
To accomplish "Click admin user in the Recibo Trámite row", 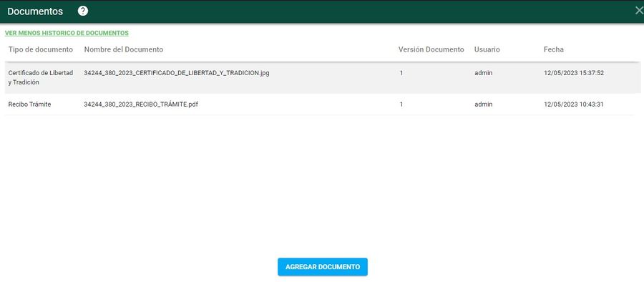I will [x=484, y=104].
